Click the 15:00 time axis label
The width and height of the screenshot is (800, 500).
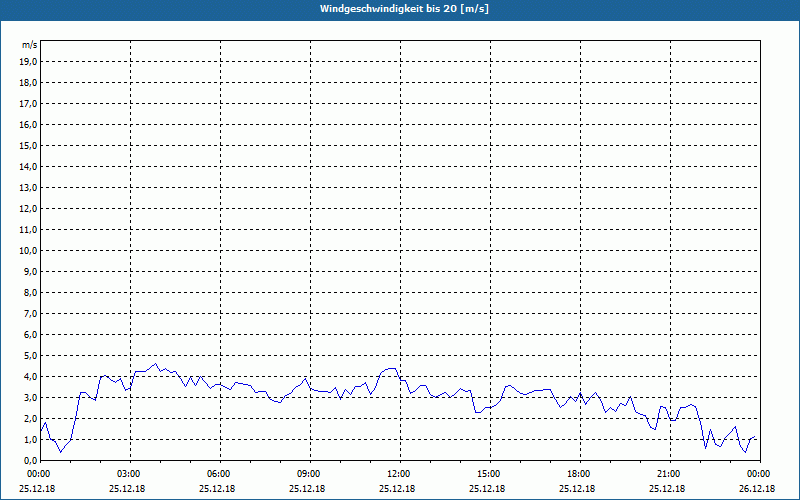point(490,474)
